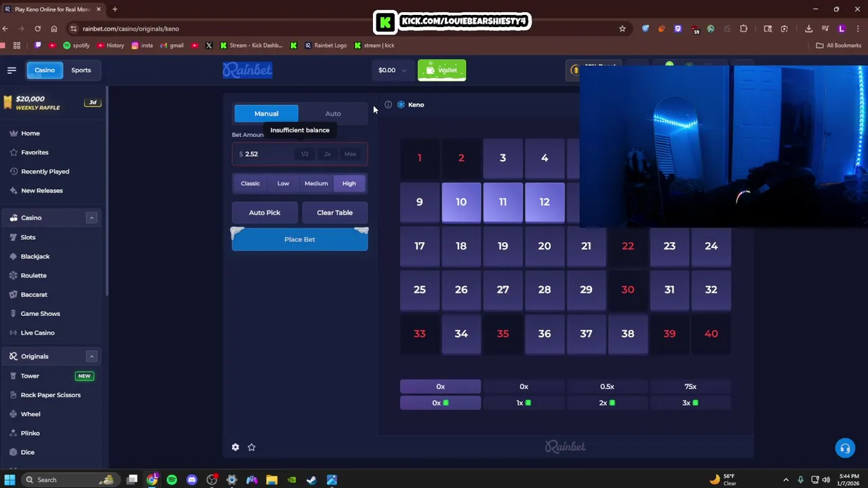Open Live Casino in sidebar
The width and height of the screenshot is (868, 488).
37,333
